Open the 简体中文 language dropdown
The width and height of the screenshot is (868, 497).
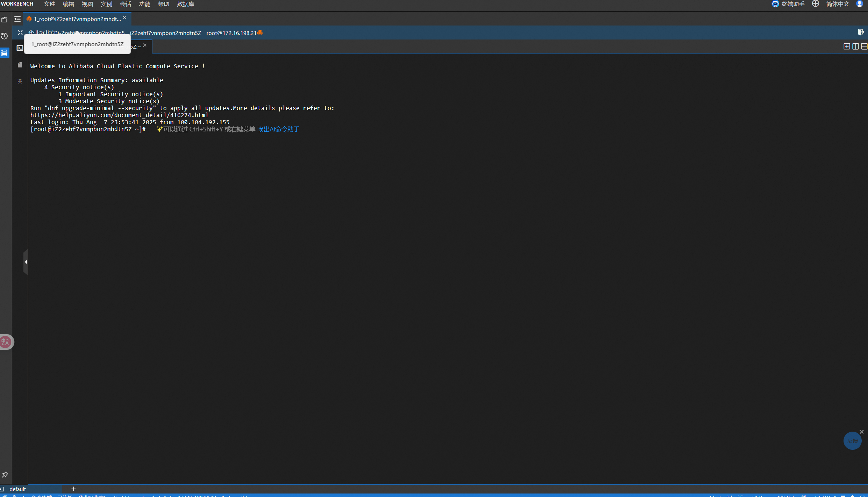pos(837,4)
